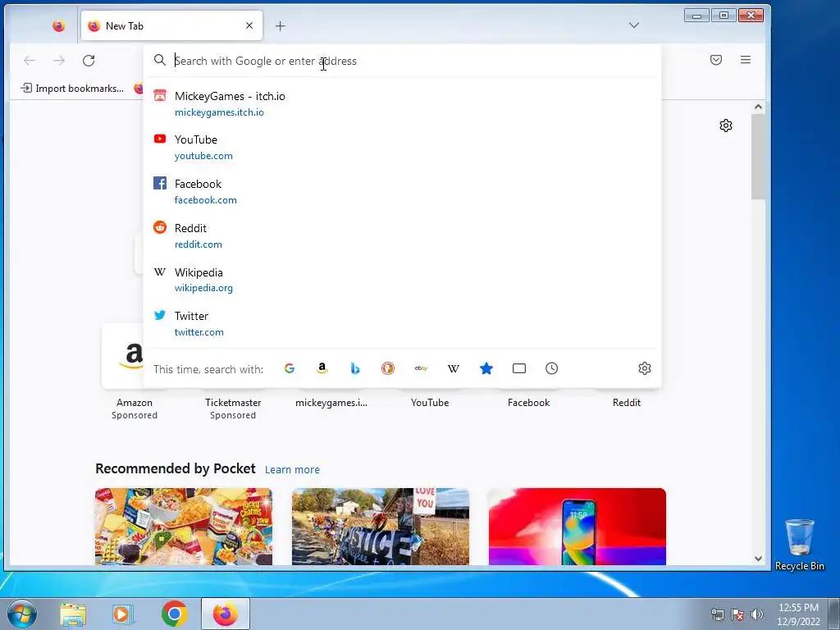Image resolution: width=840 pixels, height=630 pixels.
Task: Open Windows Explorer from taskbar
Action: (73, 614)
